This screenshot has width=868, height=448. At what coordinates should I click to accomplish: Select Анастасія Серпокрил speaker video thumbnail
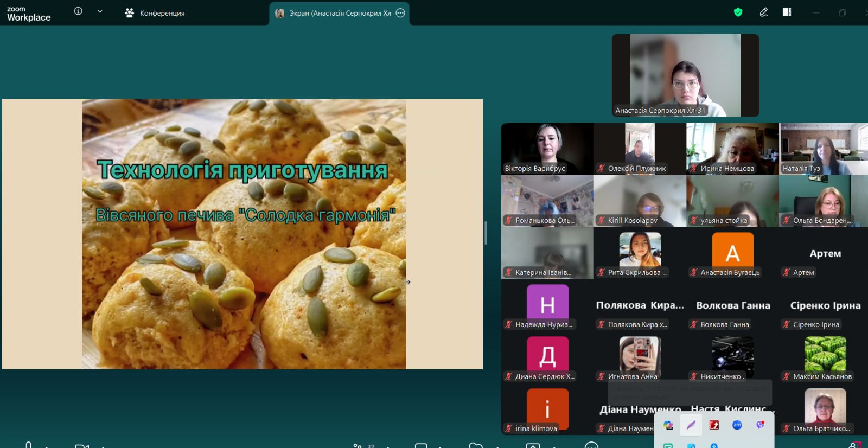pos(685,75)
